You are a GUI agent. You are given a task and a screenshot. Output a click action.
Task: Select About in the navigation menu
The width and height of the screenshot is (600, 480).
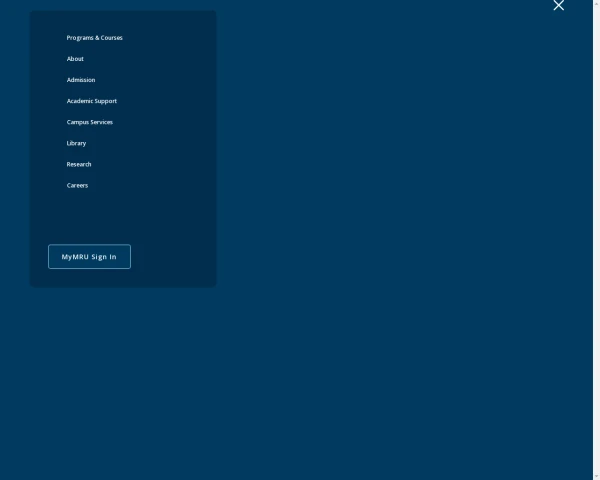(75, 59)
